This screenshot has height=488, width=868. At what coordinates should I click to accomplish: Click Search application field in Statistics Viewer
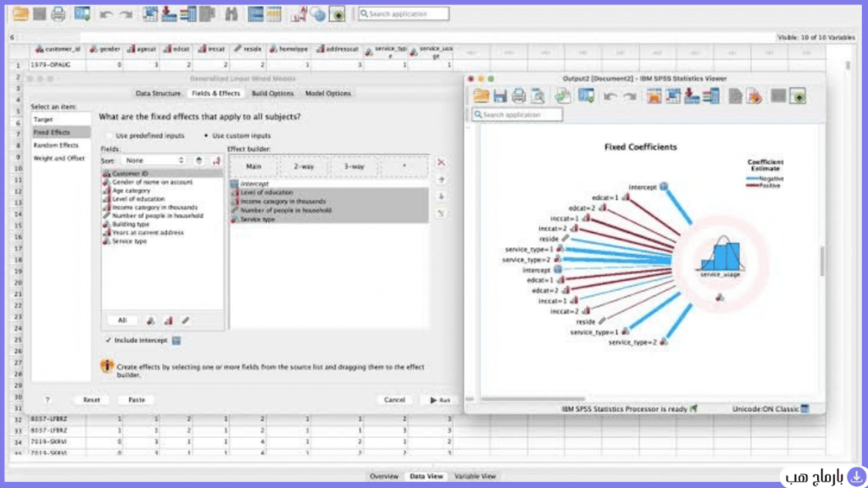(517, 114)
